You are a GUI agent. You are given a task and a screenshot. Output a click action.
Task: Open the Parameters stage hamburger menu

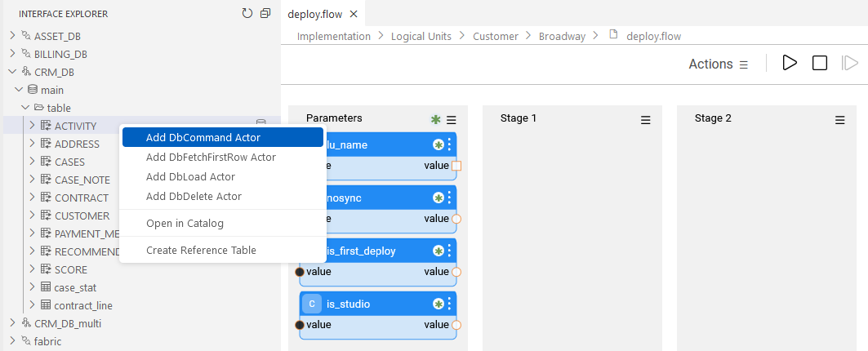[452, 119]
